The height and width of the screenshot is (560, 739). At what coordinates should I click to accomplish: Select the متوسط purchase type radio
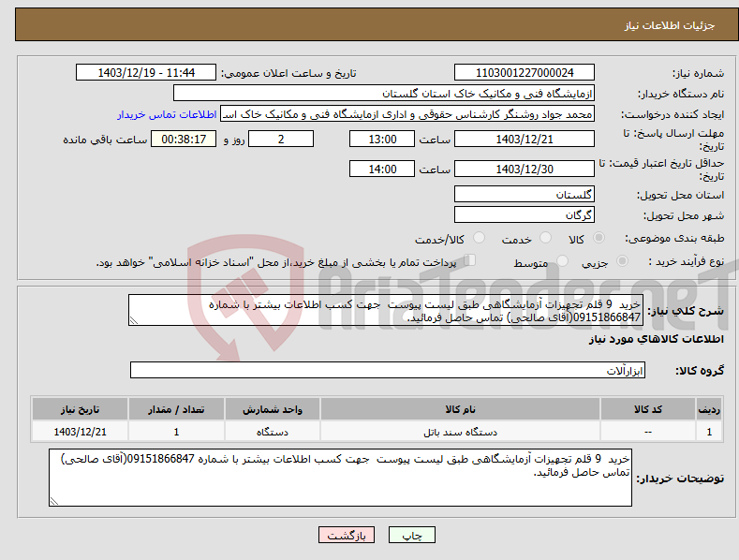(x=562, y=261)
